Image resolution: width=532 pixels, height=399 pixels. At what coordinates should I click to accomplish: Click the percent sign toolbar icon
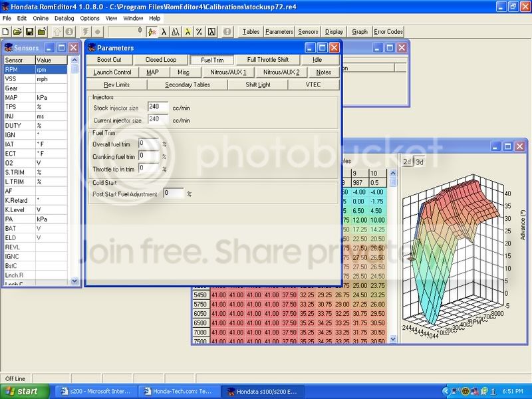coord(199,31)
